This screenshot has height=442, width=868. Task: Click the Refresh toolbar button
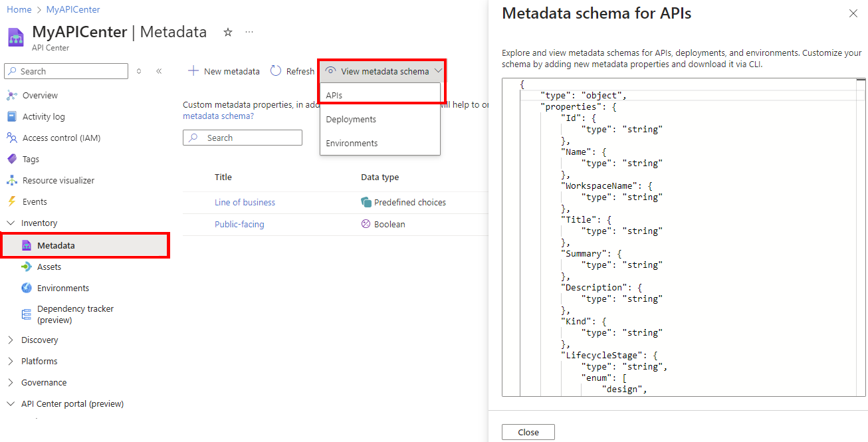[292, 71]
